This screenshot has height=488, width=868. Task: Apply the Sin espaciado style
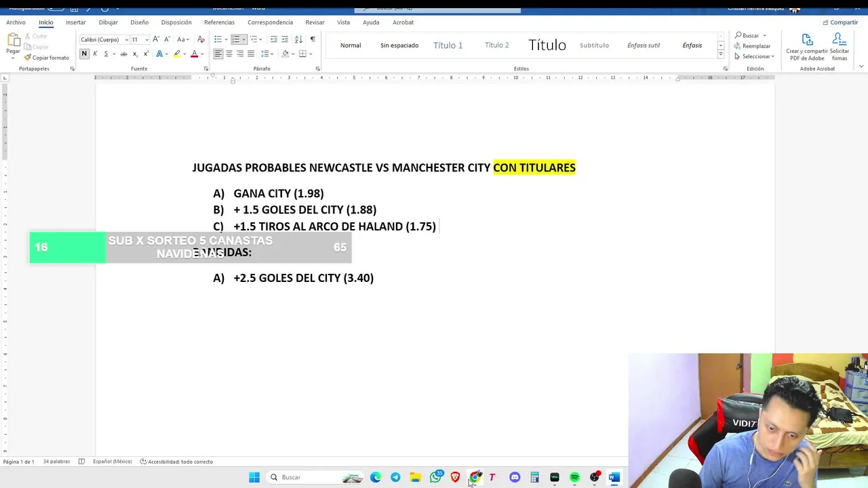[399, 45]
